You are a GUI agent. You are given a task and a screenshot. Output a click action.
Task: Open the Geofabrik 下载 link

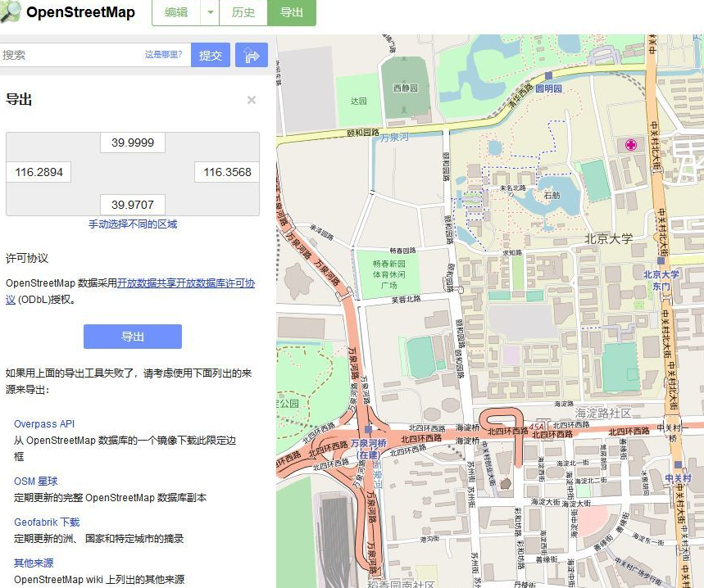(47, 522)
